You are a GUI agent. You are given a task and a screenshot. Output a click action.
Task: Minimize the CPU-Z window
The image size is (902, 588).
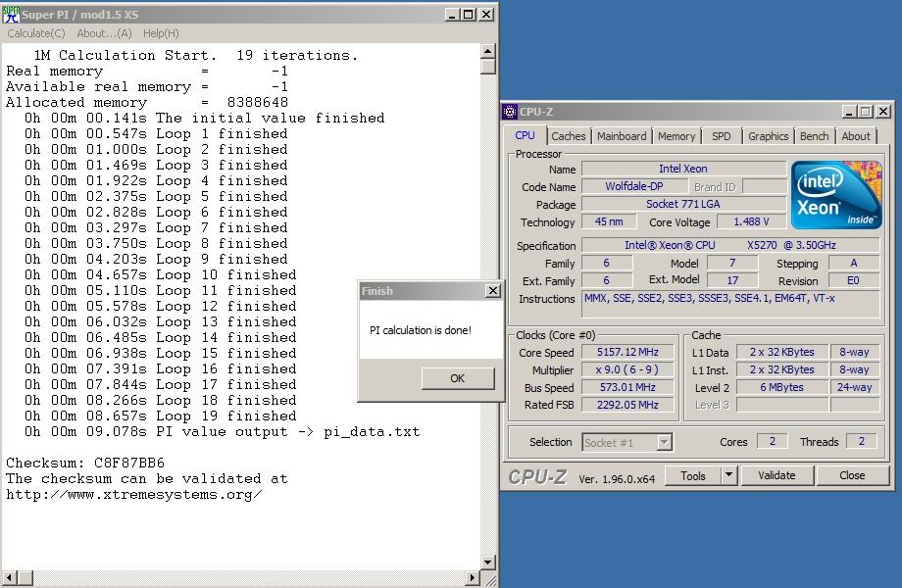tap(849, 112)
